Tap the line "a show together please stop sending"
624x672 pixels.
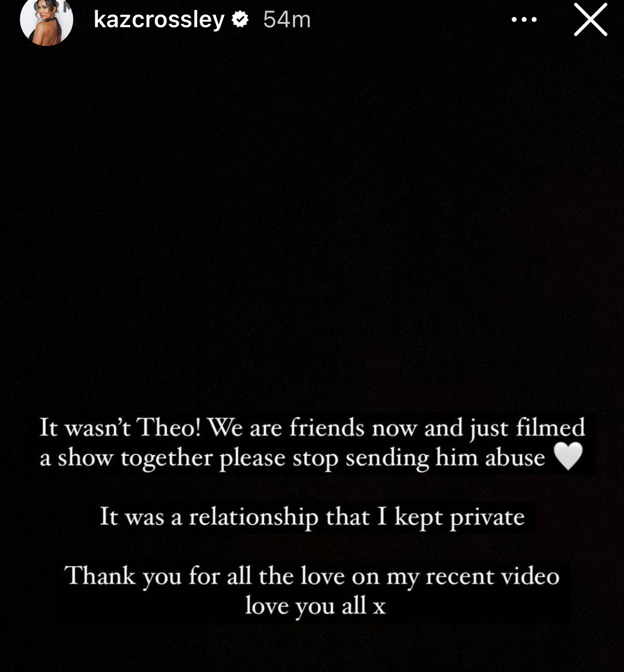pyautogui.click(x=292, y=458)
